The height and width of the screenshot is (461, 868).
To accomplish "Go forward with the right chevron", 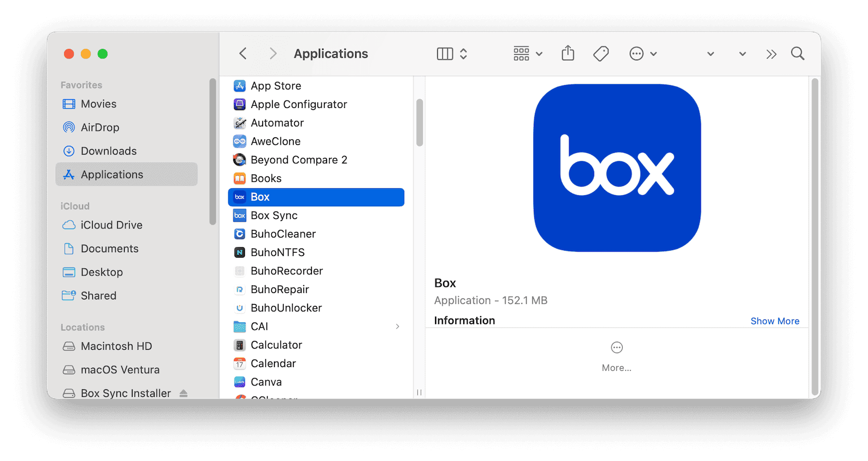I will point(273,54).
